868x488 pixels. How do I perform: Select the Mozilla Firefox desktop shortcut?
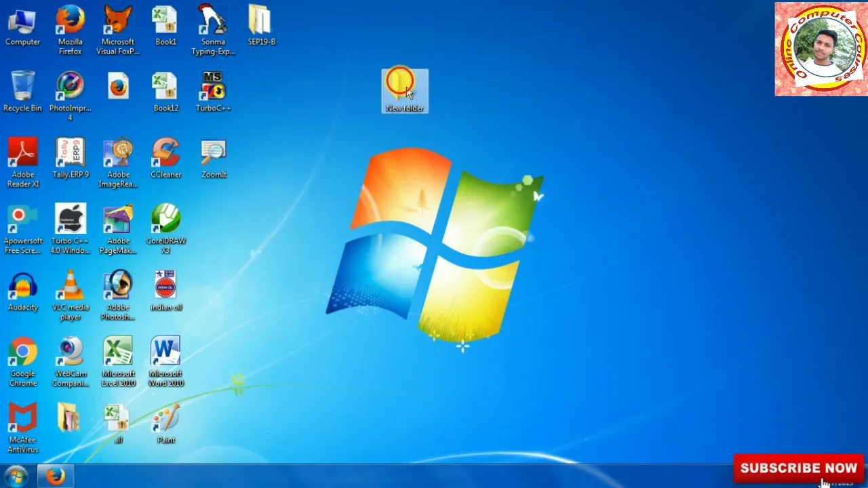pyautogui.click(x=70, y=30)
